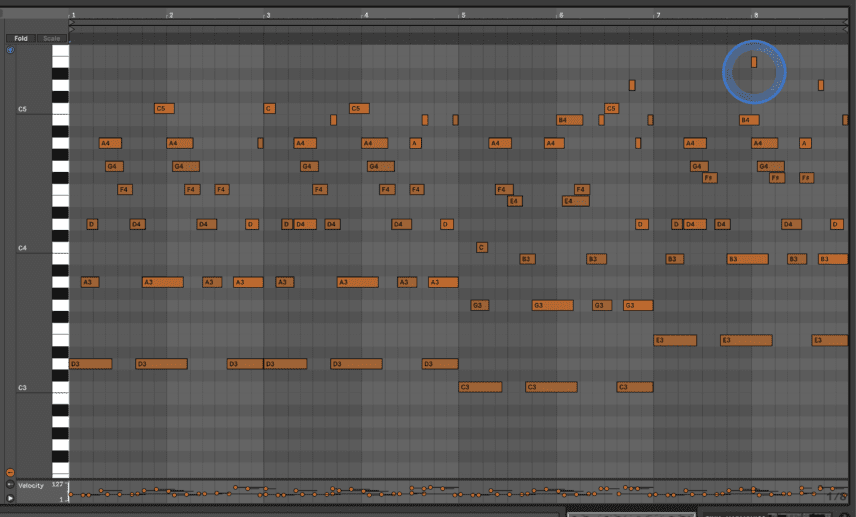Select the D3 note starting at bar 1
856x517 pixels.
click(91, 364)
